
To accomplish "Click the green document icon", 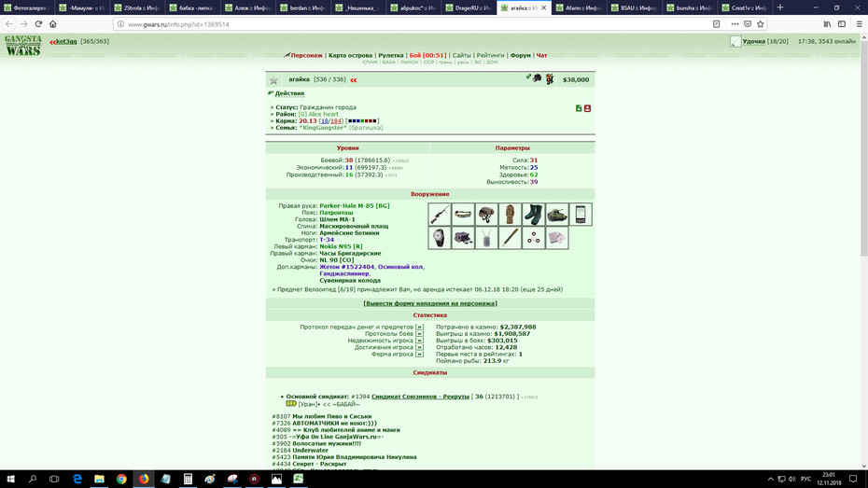I will click(x=579, y=108).
